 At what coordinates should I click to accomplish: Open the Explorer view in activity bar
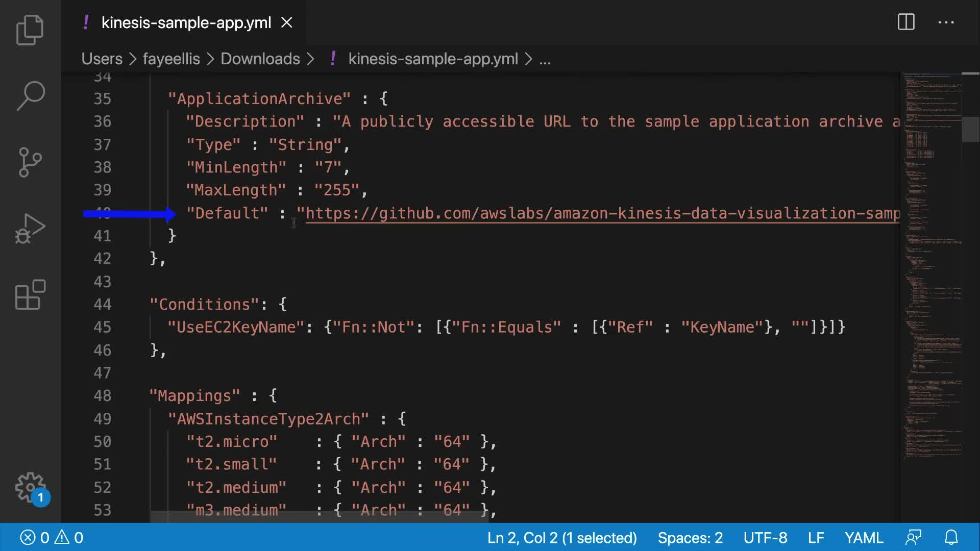[x=30, y=30]
